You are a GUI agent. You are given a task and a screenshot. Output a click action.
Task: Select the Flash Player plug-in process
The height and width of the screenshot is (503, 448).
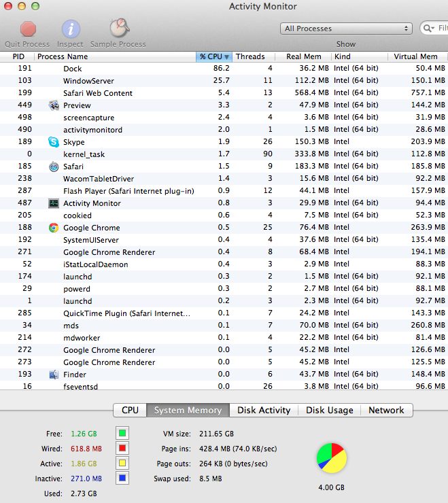point(224,190)
